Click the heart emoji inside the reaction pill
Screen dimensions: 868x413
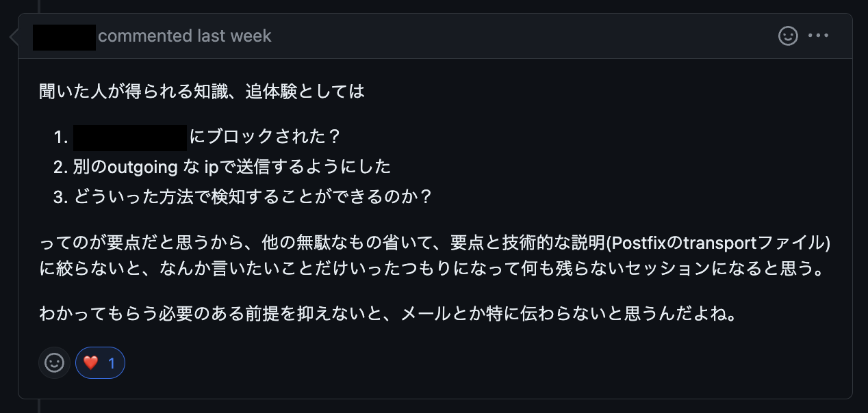tap(91, 363)
